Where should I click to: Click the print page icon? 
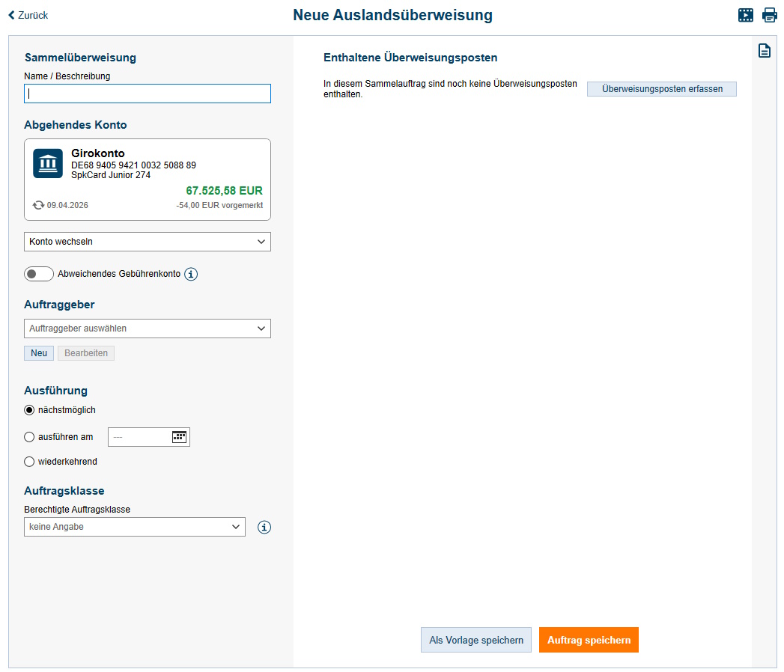click(769, 15)
